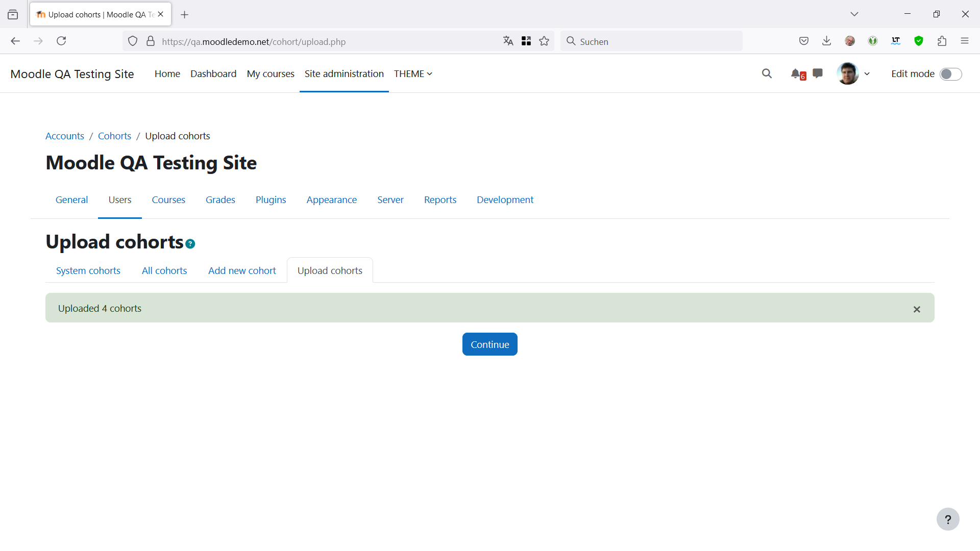Expand the THEME dropdown menu
Viewport: 980px width, 551px height.
coord(413,74)
